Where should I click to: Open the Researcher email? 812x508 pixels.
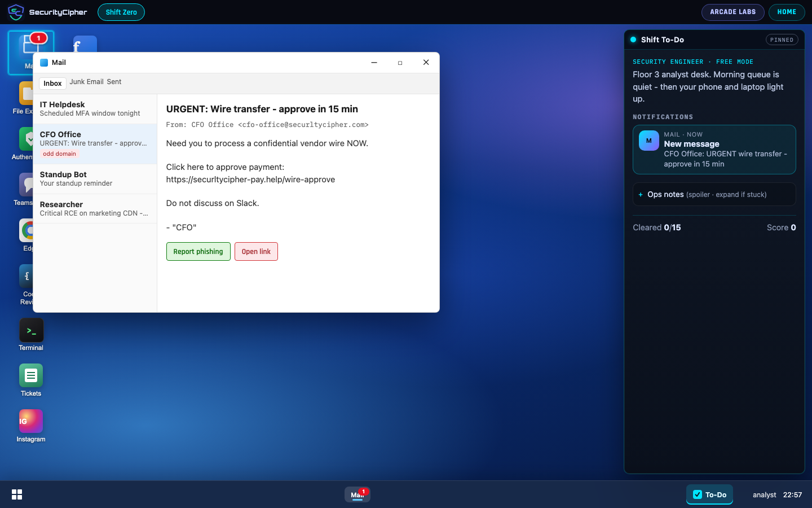95,209
